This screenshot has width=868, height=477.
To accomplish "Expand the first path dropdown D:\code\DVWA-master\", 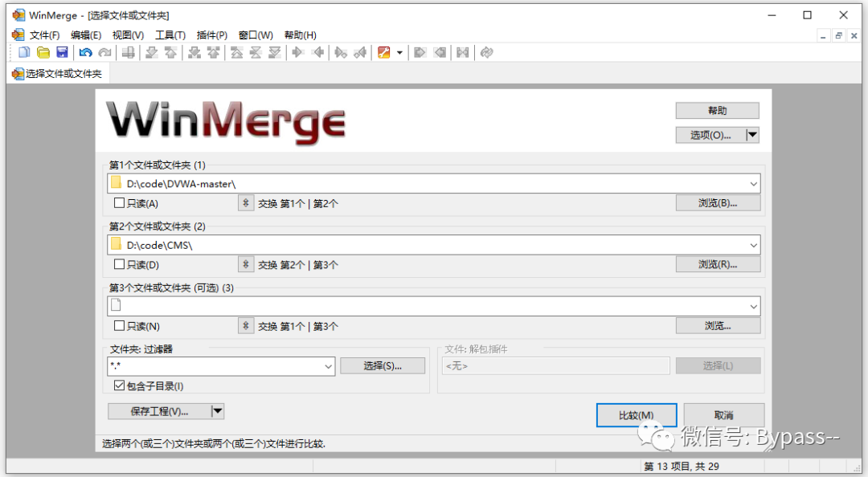I will tap(753, 184).
